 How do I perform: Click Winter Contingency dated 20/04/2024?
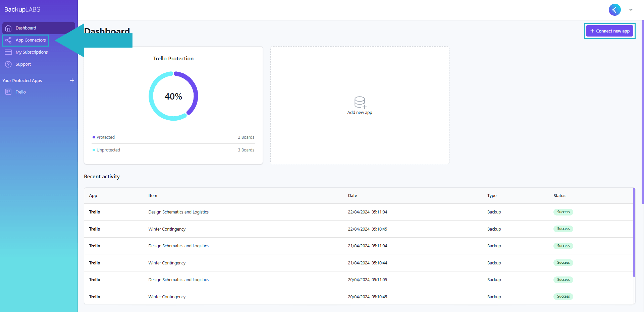pyautogui.click(x=167, y=297)
